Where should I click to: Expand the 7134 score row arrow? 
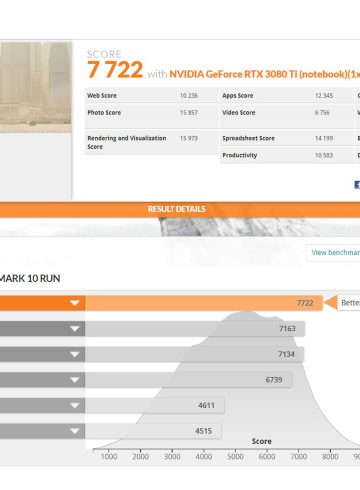[x=75, y=354]
